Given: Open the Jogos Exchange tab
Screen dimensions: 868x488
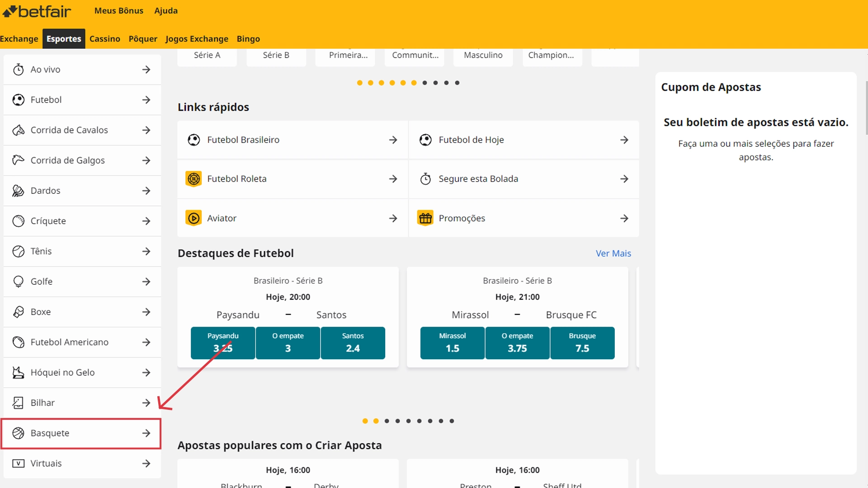Looking at the screenshot, I should pyautogui.click(x=197, y=39).
